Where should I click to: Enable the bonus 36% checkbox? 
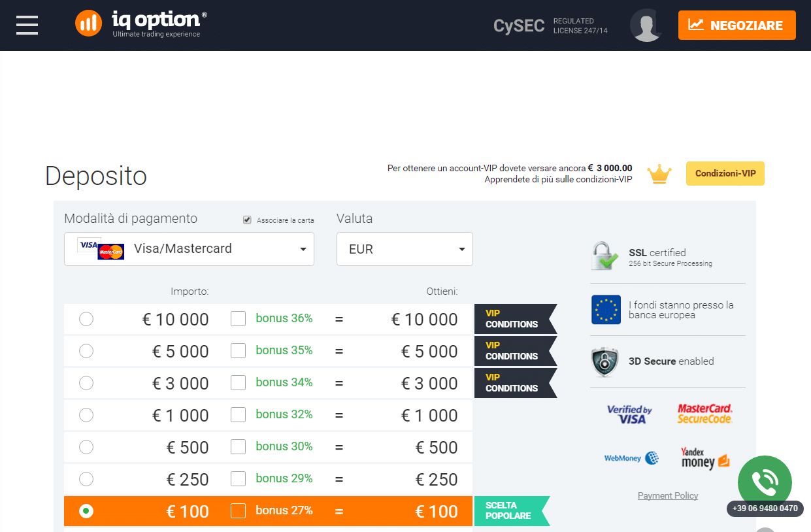pyautogui.click(x=239, y=319)
